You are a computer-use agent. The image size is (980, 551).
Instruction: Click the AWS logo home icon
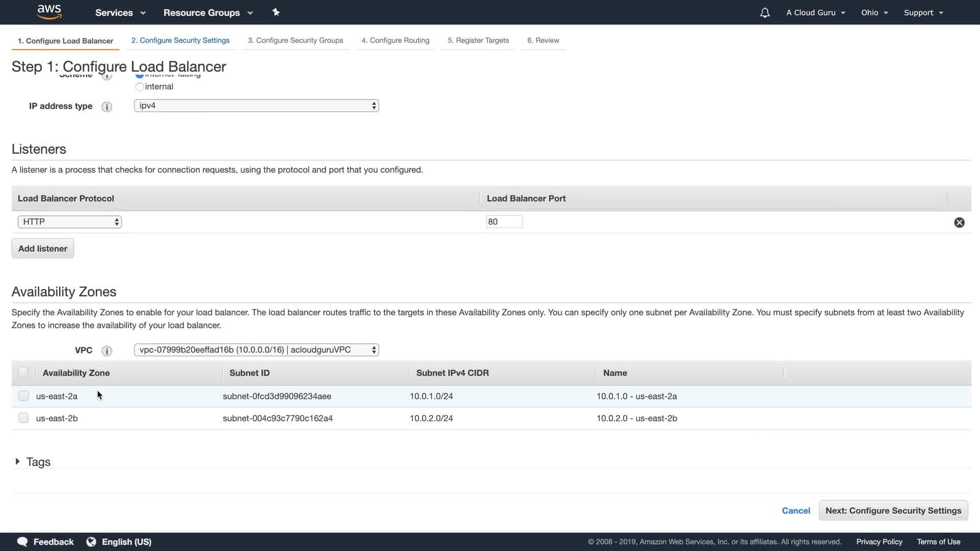tap(49, 12)
